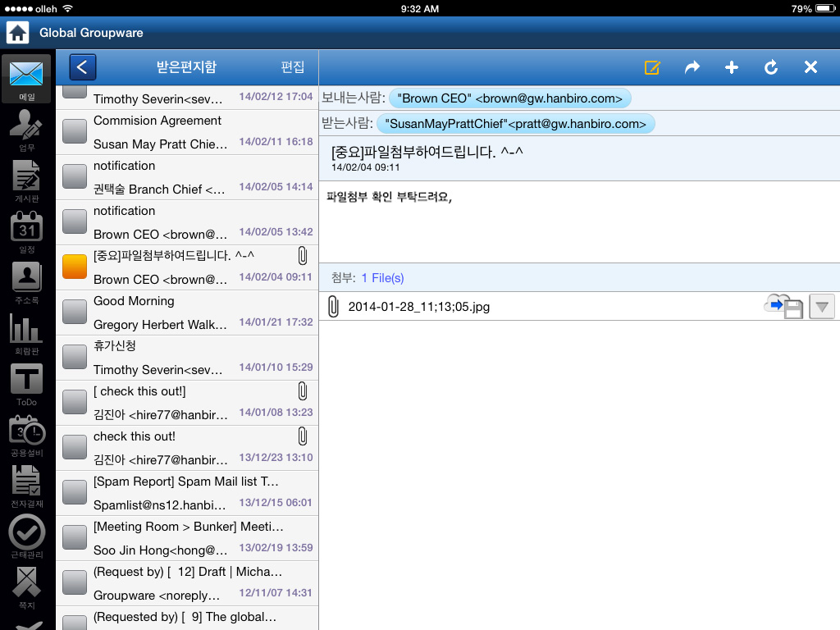The image size is (840, 630).
Task: Click the mail subject heading in detail pane
Action: click(x=427, y=152)
